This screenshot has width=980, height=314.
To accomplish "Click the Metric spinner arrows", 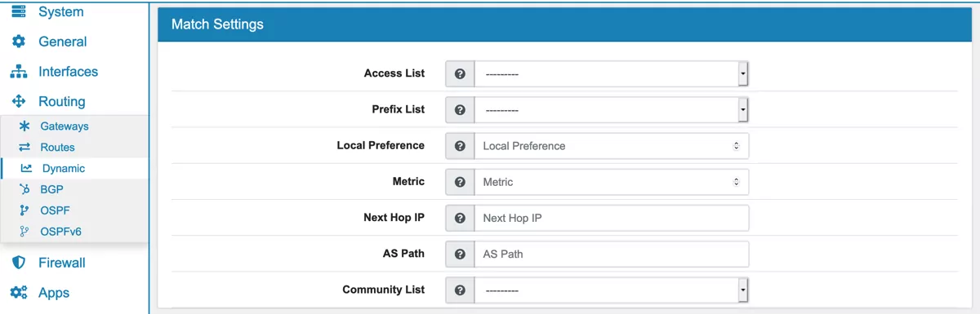I will (x=736, y=182).
